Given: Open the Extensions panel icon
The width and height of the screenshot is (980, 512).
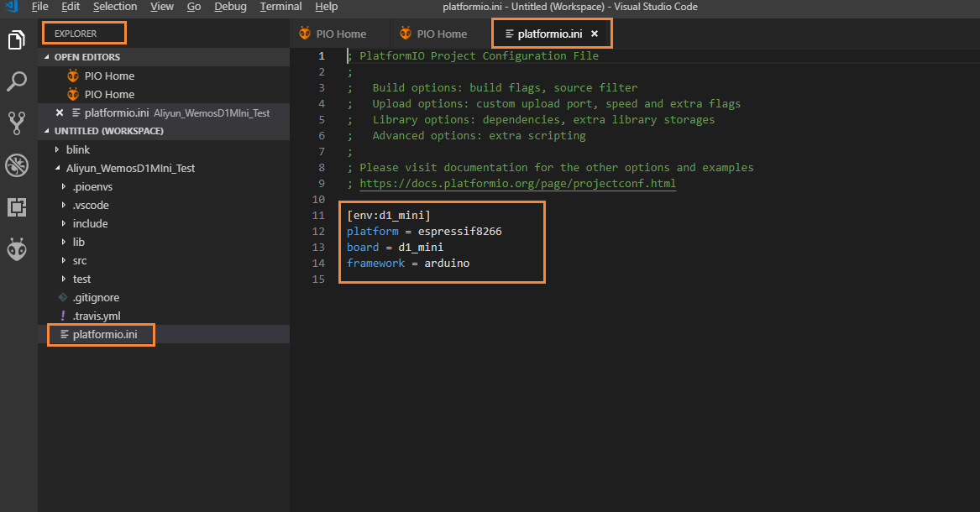Looking at the screenshot, I should 16,206.
